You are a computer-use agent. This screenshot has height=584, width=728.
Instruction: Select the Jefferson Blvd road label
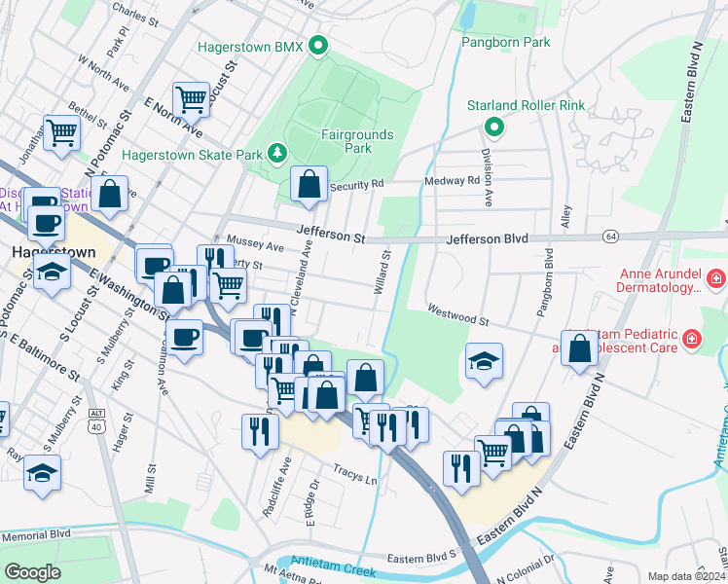click(487, 239)
